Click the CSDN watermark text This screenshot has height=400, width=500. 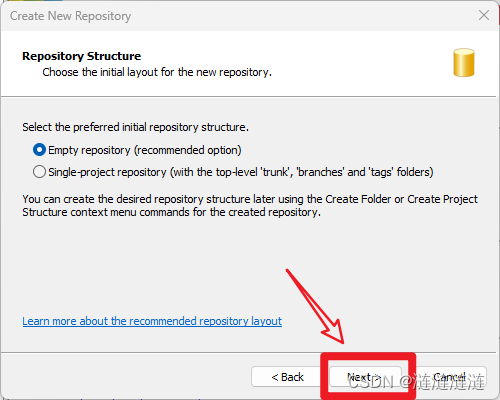[x=416, y=382]
